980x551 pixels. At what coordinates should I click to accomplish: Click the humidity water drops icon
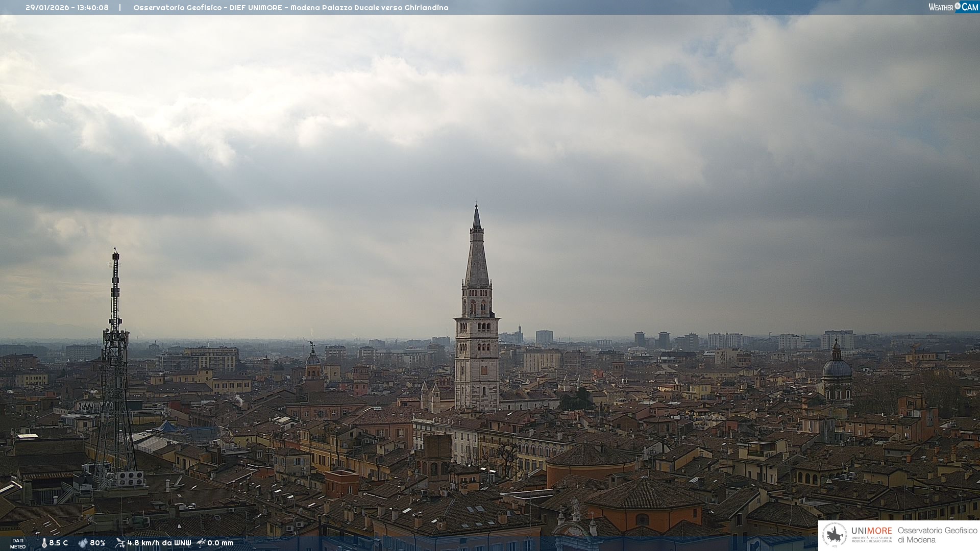tap(83, 543)
